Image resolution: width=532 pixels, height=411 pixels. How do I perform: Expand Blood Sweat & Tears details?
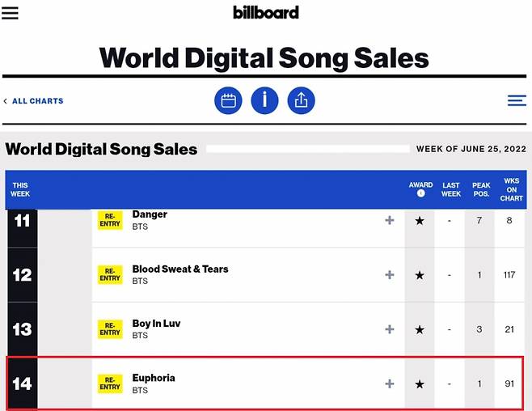point(390,275)
